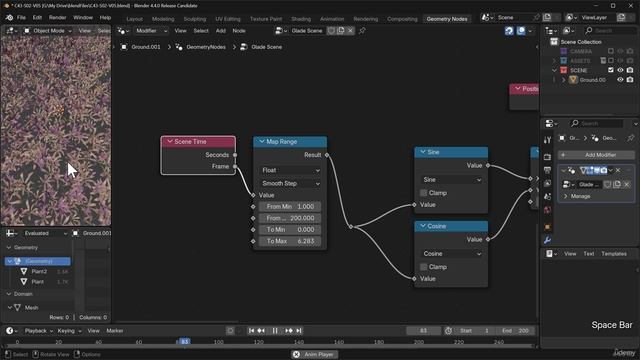Collapse the SCENE collection in outliner
The width and height of the screenshot is (640, 360).
(554, 70)
